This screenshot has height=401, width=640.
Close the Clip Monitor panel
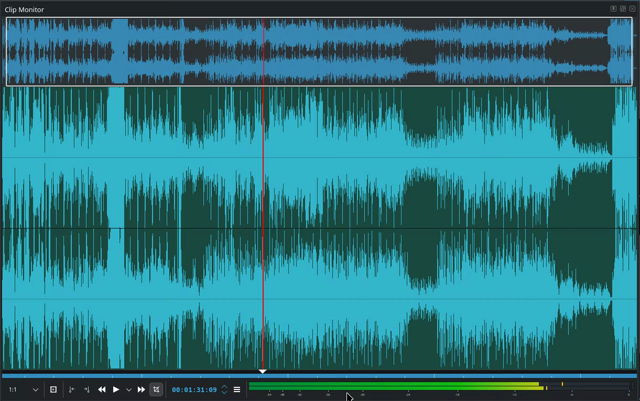pyautogui.click(x=631, y=8)
